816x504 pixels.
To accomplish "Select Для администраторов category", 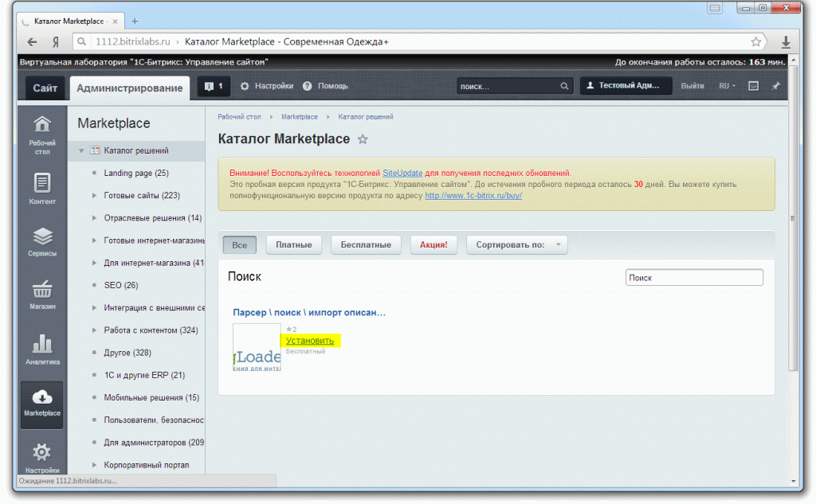I will click(154, 442).
